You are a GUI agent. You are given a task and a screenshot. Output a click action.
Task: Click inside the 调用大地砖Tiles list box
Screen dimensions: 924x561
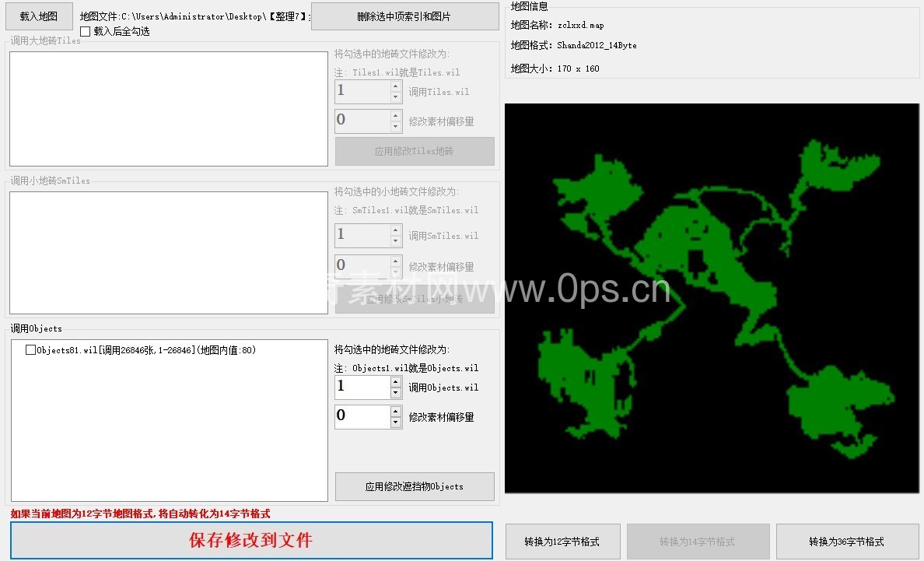click(x=168, y=109)
